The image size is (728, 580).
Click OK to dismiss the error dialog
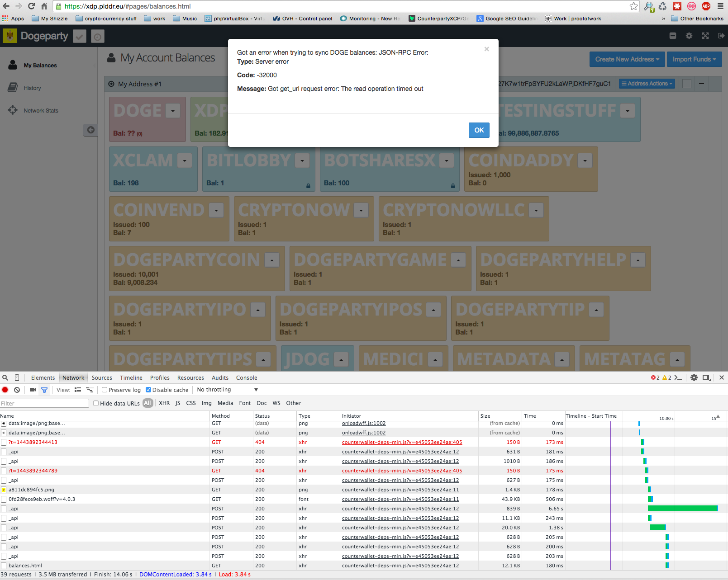[x=479, y=130]
